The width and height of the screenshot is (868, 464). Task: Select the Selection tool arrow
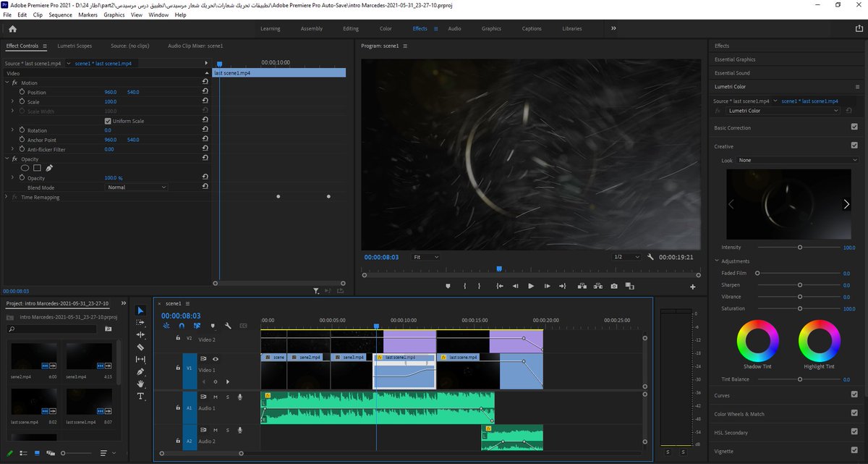click(x=140, y=311)
